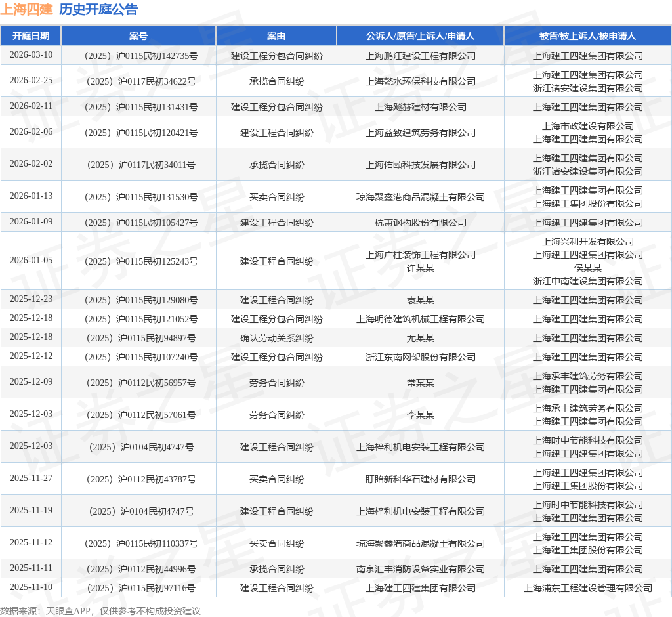Select the 被告/被上诉人/被申请人 column header
This screenshot has width=672, height=617.
[587, 36]
